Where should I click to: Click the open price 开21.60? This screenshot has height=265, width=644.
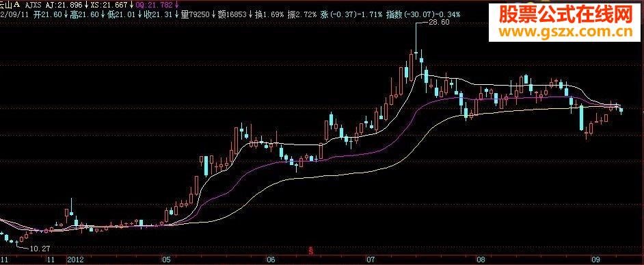pos(48,14)
